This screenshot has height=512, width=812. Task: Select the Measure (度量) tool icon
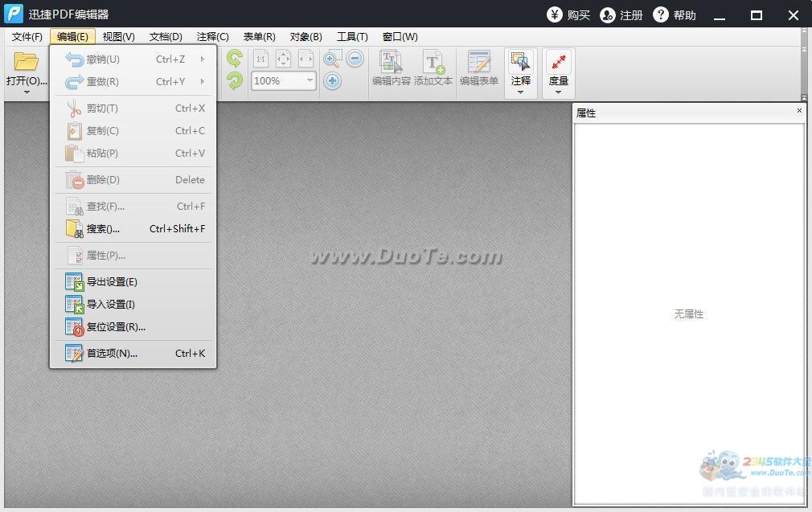pyautogui.click(x=558, y=62)
